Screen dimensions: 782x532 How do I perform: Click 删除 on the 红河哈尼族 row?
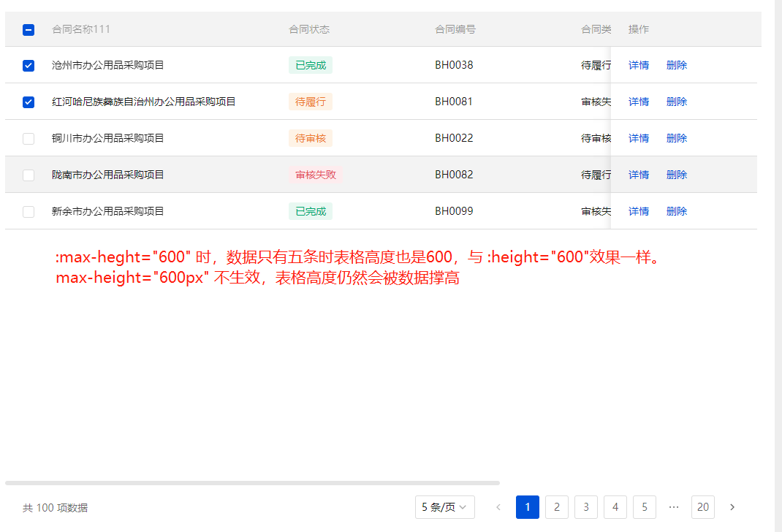676,102
